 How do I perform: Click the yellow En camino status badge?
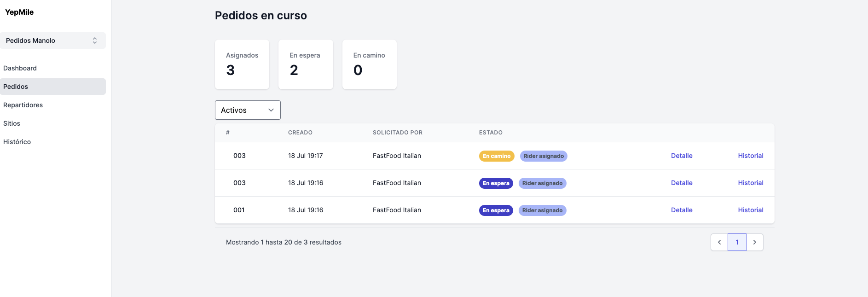click(496, 156)
